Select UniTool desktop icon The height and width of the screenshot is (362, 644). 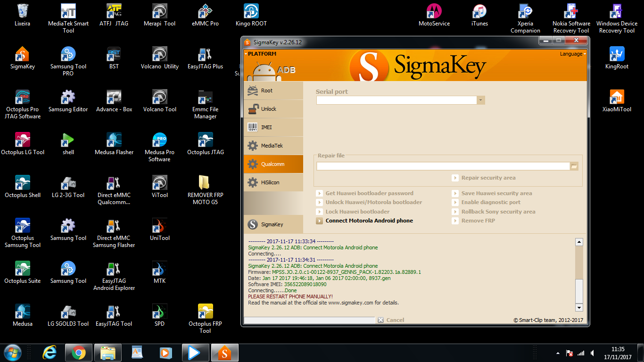click(x=160, y=230)
